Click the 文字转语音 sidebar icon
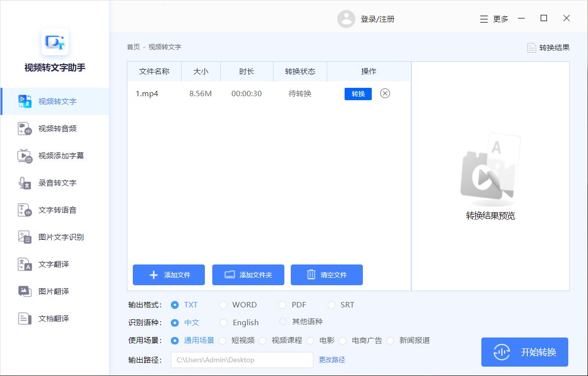 25,210
